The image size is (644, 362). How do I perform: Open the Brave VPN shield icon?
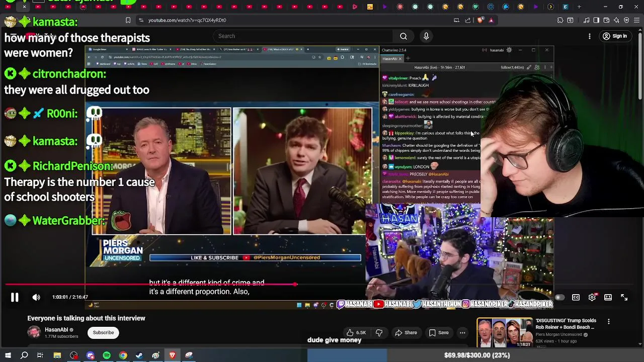626,20
